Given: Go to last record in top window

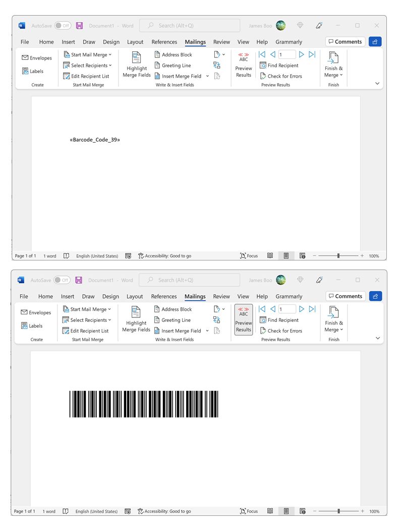Looking at the screenshot, I should point(312,54).
